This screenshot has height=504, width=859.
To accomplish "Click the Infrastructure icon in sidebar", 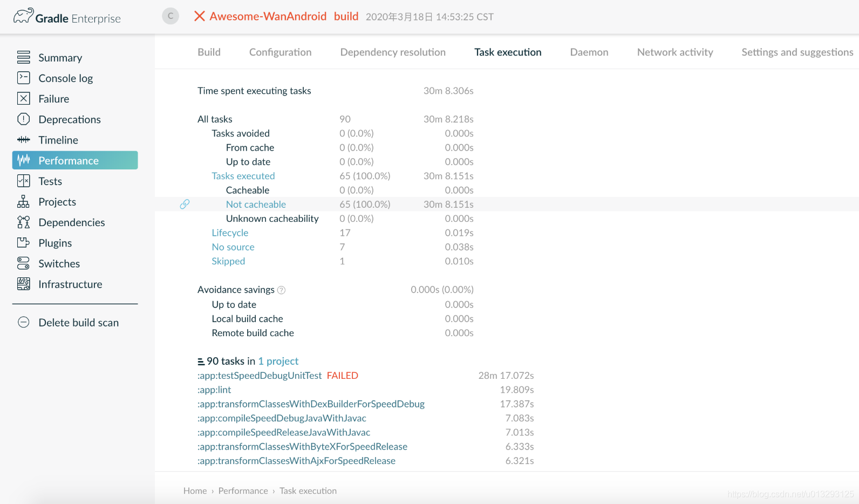I will (x=24, y=284).
